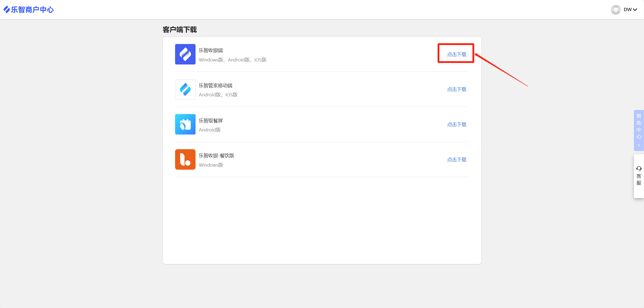
Task: Download 乐智收银端 via 点击下载
Action: tap(457, 54)
